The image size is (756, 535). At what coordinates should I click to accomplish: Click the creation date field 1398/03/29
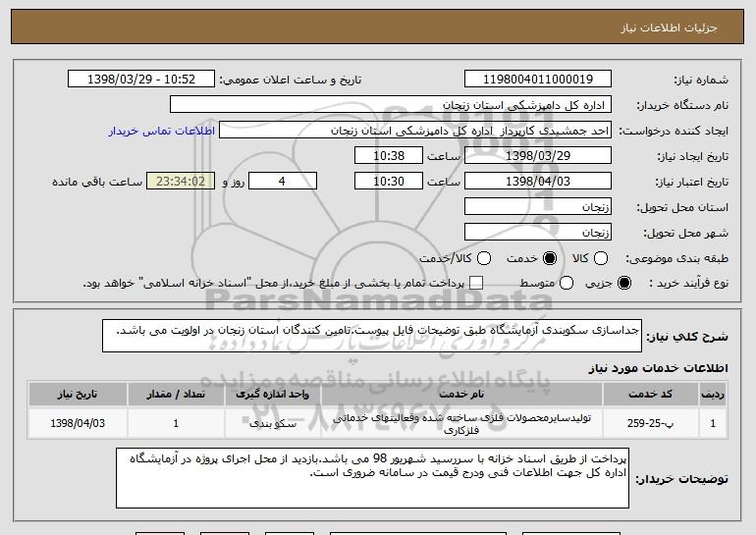538,156
